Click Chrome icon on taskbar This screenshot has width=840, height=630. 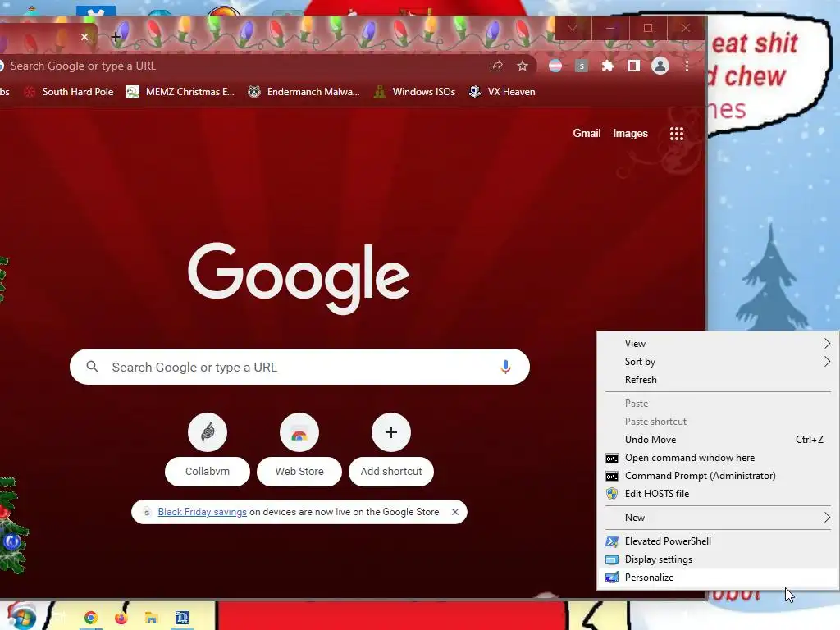tap(90, 619)
